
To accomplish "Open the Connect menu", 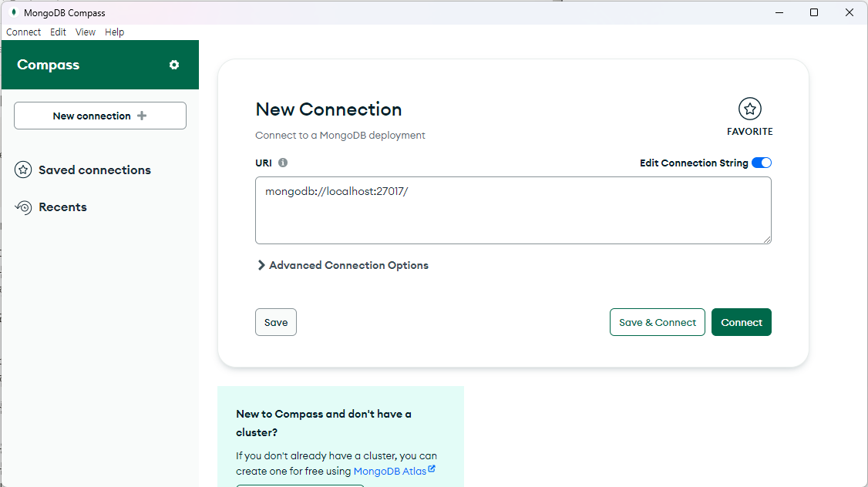I will click(23, 32).
